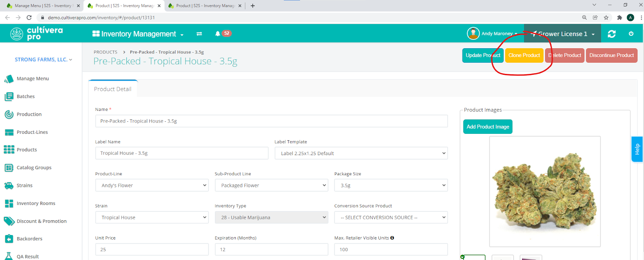This screenshot has height=260, width=644.
Task: Click PRODUCTS breadcrumb link
Action: tap(105, 52)
